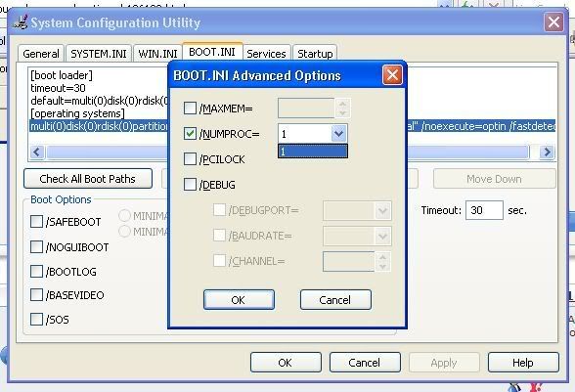Uncheck the /NUMPROC= checkbox
Screen dimensions: 575x392
click(x=190, y=134)
